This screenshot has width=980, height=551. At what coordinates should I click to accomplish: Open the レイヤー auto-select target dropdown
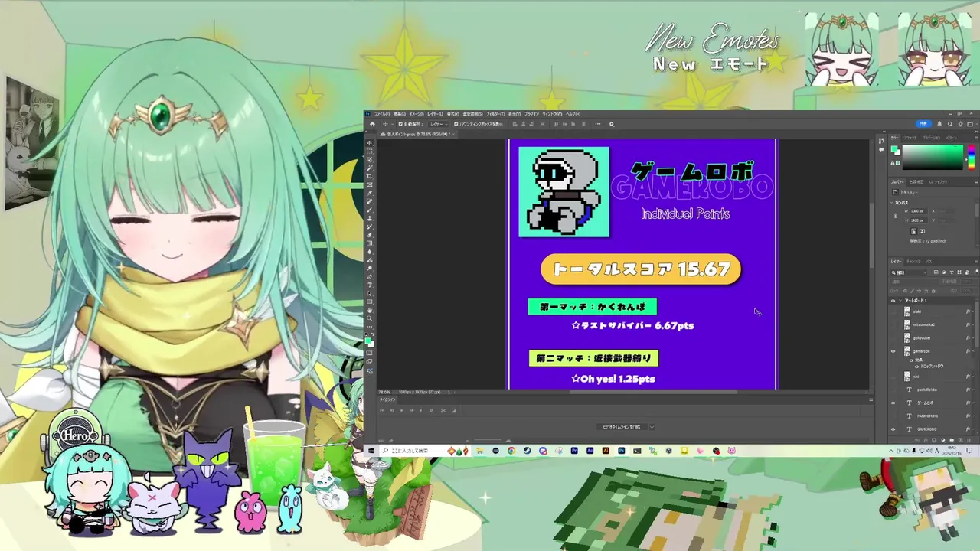click(438, 124)
